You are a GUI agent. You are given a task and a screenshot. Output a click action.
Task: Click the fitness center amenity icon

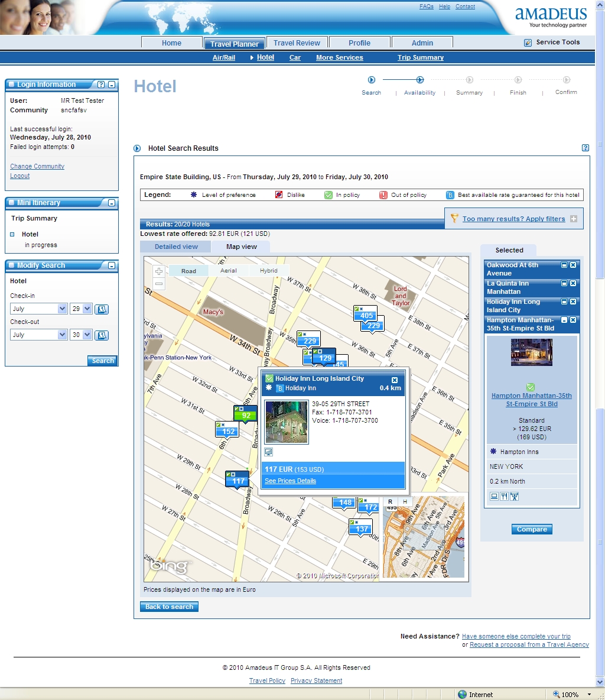coord(515,496)
